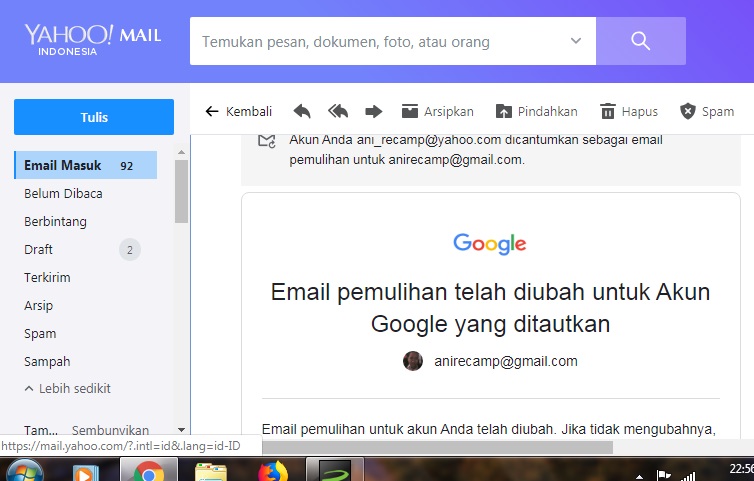Click the Draft count badge 2

130,250
